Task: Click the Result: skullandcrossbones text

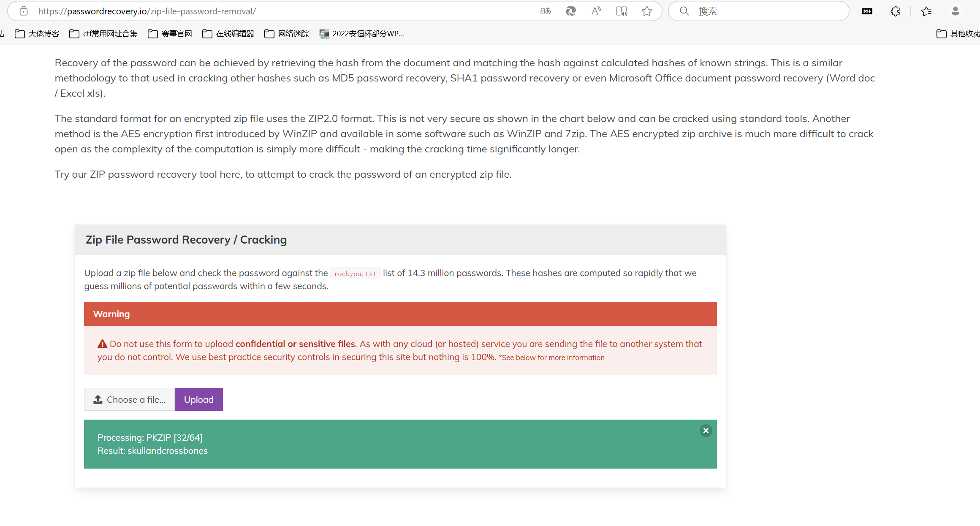Action: [x=152, y=451]
